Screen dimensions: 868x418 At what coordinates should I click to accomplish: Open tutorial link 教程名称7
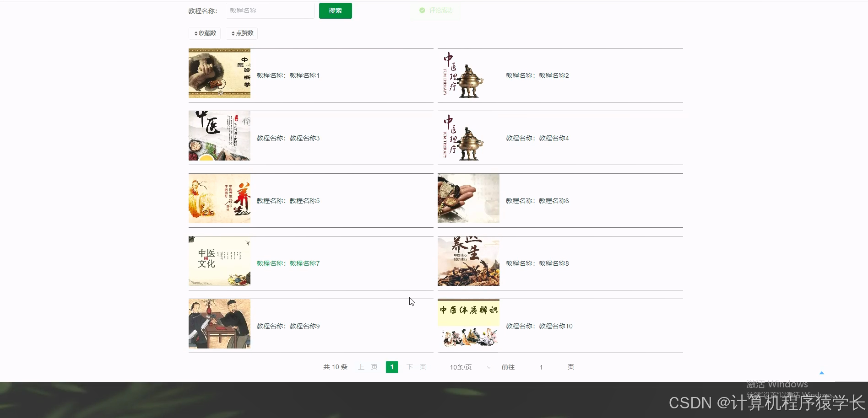[288, 263]
